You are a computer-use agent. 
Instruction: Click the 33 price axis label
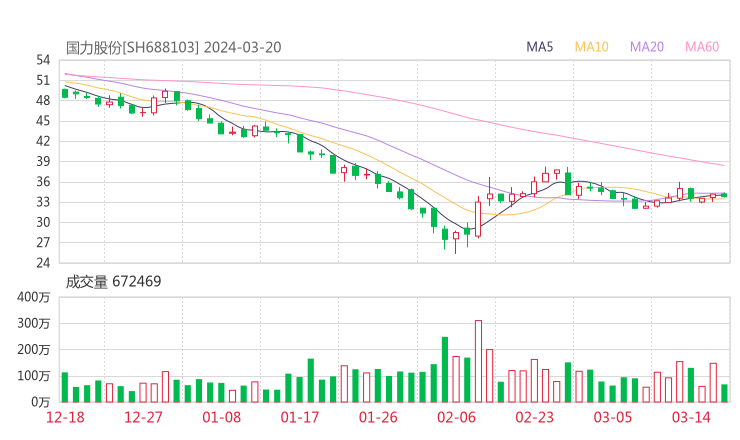[43, 202]
